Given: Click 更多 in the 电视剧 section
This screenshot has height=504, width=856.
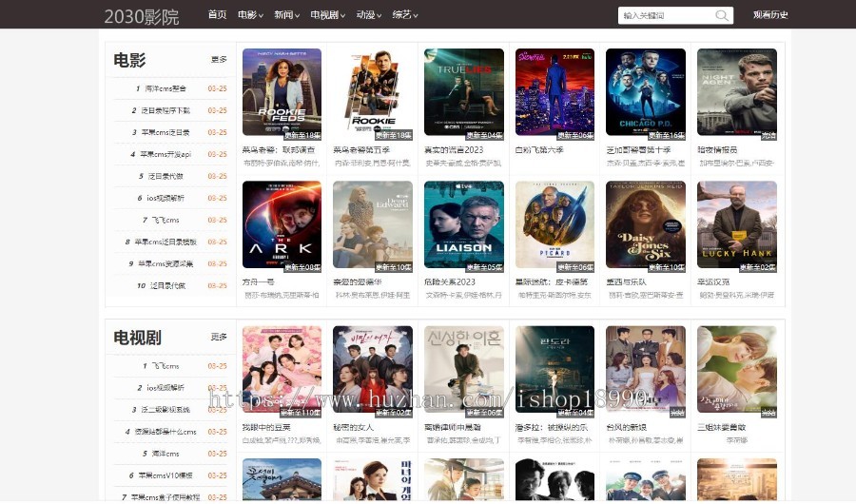Looking at the screenshot, I should pyautogui.click(x=219, y=337).
